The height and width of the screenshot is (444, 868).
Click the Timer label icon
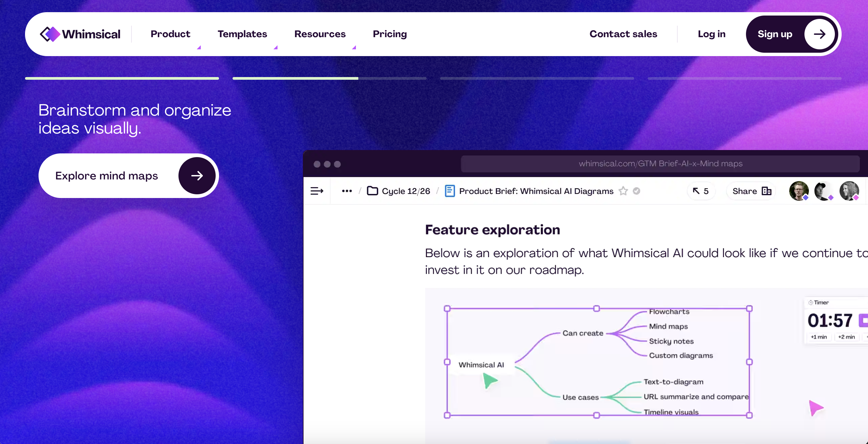coord(811,303)
